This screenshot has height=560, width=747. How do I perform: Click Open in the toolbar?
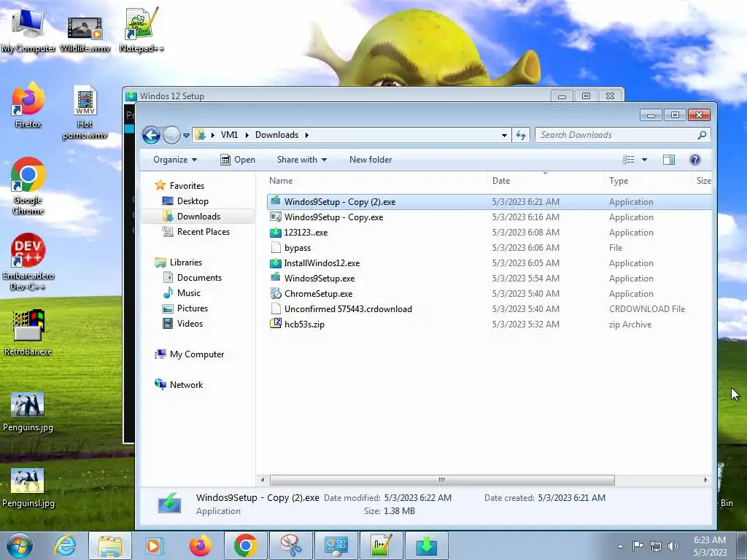coord(237,160)
